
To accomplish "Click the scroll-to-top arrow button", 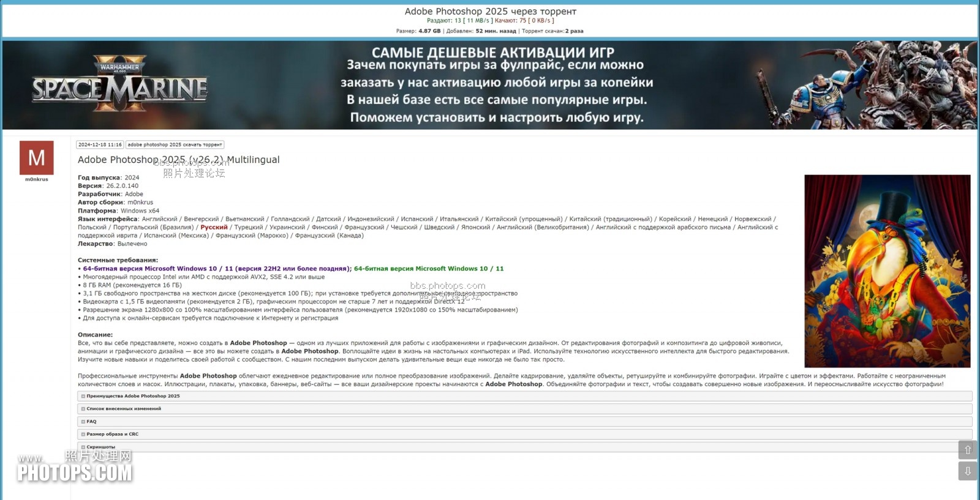I will [x=968, y=450].
